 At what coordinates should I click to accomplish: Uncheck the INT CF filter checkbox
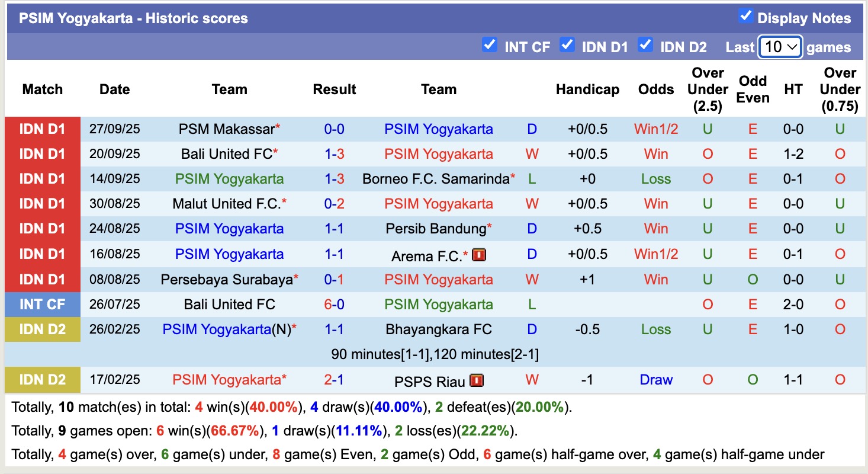(489, 45)
